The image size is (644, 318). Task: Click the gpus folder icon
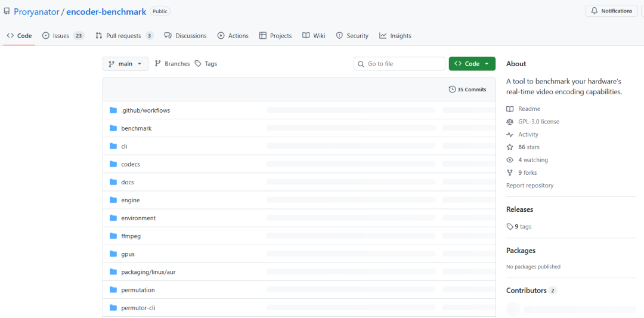pos(113,254)
